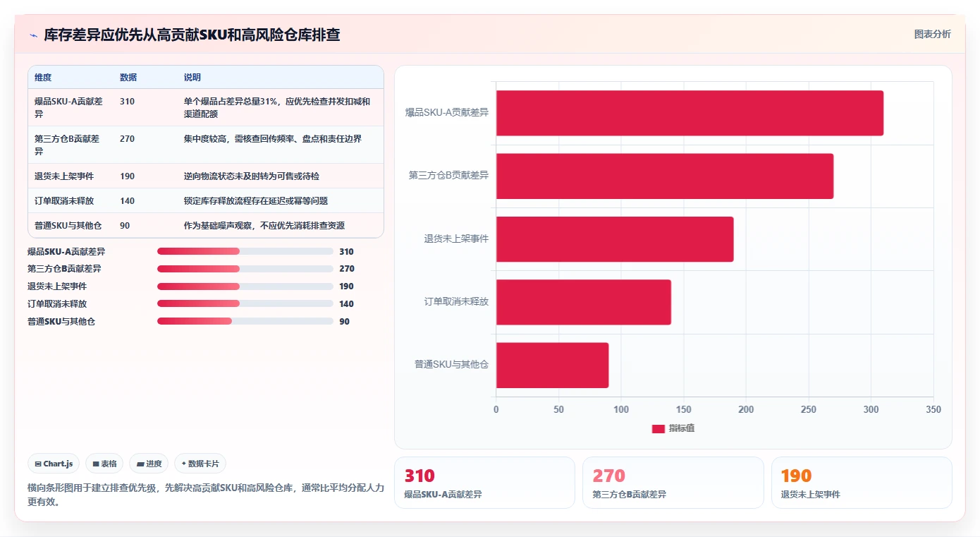Click the progress list value 90

344,322
